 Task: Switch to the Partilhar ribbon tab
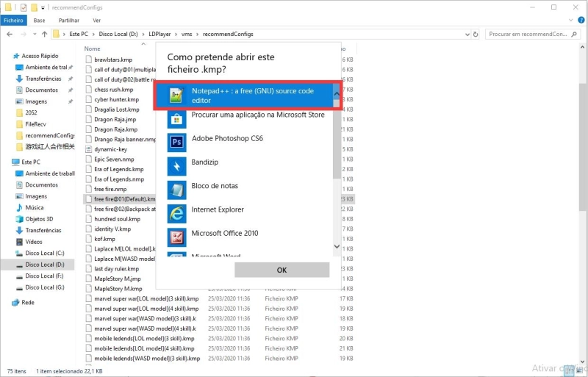(69, 21)
